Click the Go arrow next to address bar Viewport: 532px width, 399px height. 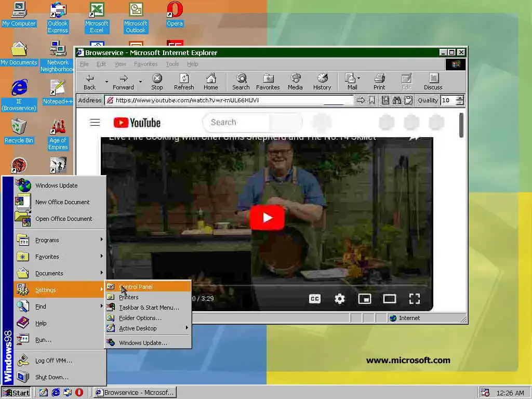[361, 100]
